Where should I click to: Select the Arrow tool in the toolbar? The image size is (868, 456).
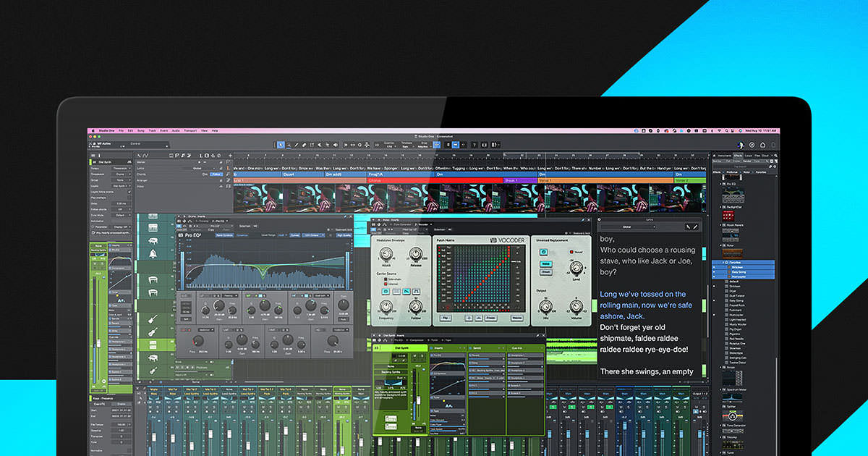[x=281, y=145]
